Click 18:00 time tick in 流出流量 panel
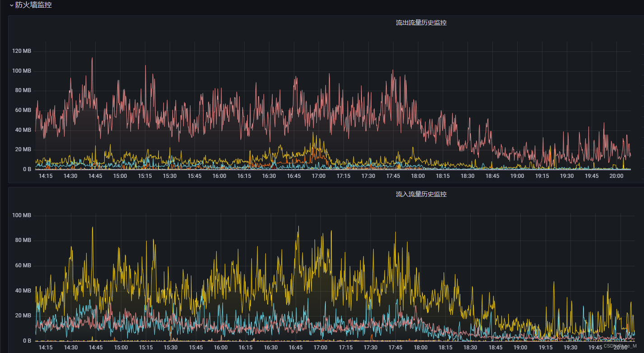 pos(418,176)
